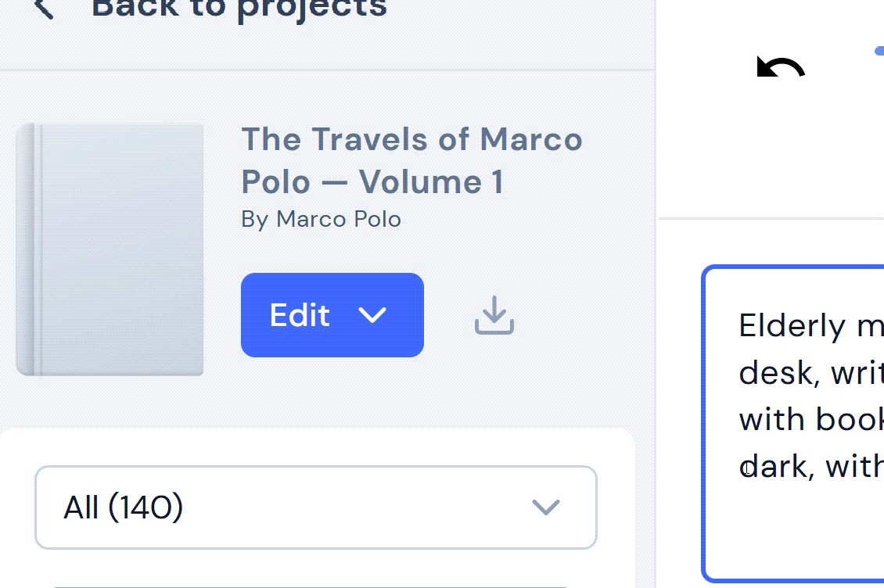
Task: Go back to projects via text link
Action: click(x=239, y=8)
